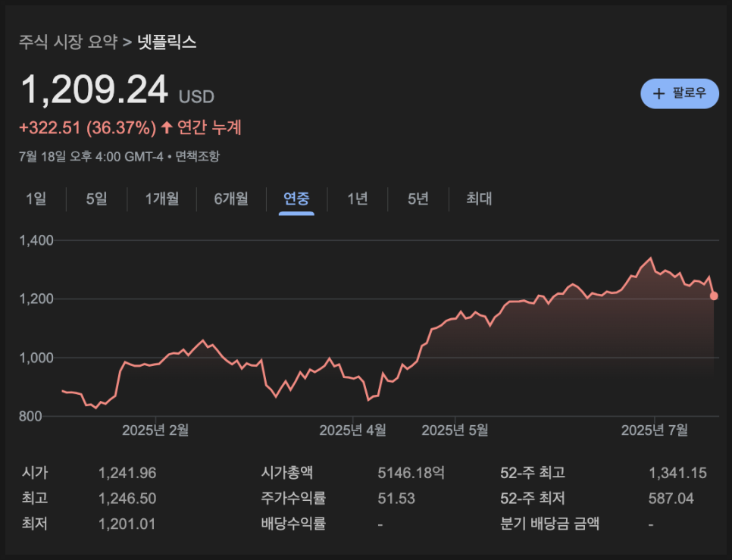732x560 pixels.
Task: Switch to the 6개월 chart range
Action: [x=231, y=199]
